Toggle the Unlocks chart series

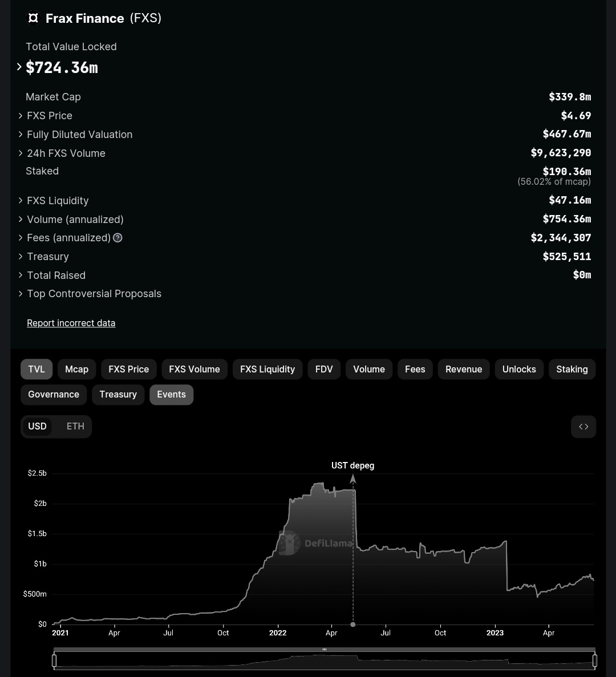tap(519, 369)
